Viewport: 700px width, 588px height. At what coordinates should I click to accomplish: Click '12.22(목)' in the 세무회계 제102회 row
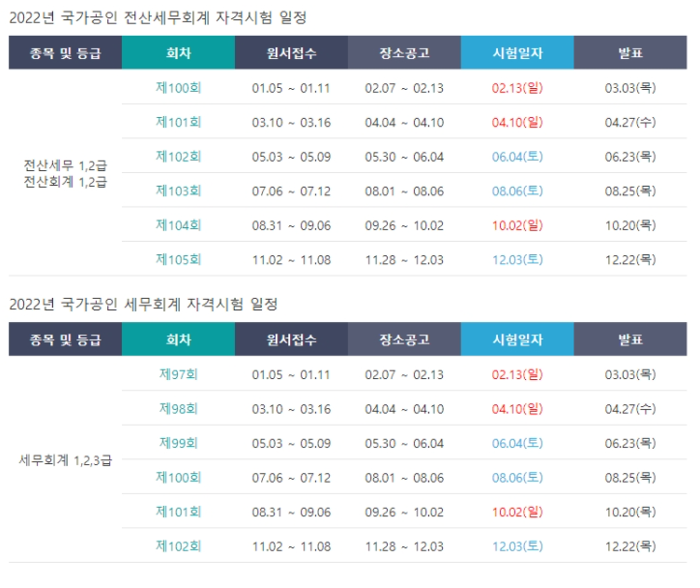click(630, 546)
